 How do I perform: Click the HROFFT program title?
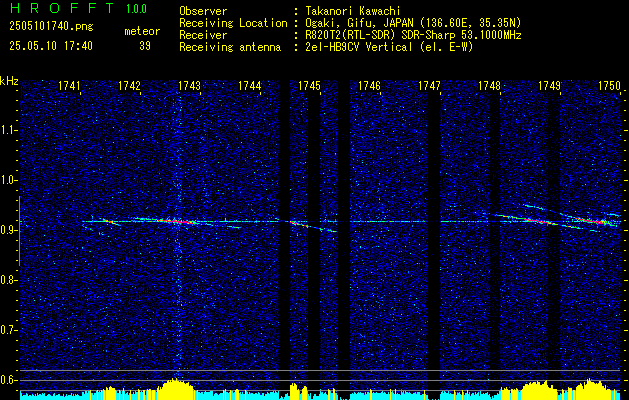click(62, 8)
